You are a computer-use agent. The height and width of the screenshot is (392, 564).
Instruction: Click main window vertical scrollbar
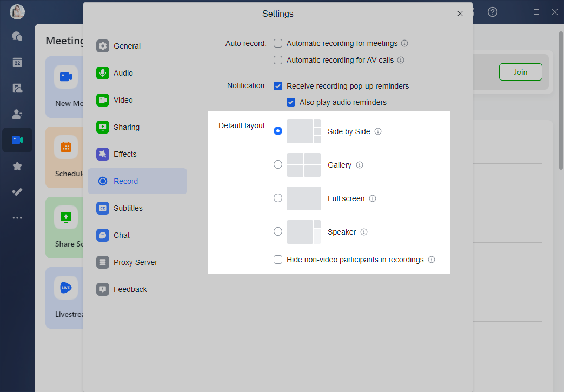coord(561,101)
